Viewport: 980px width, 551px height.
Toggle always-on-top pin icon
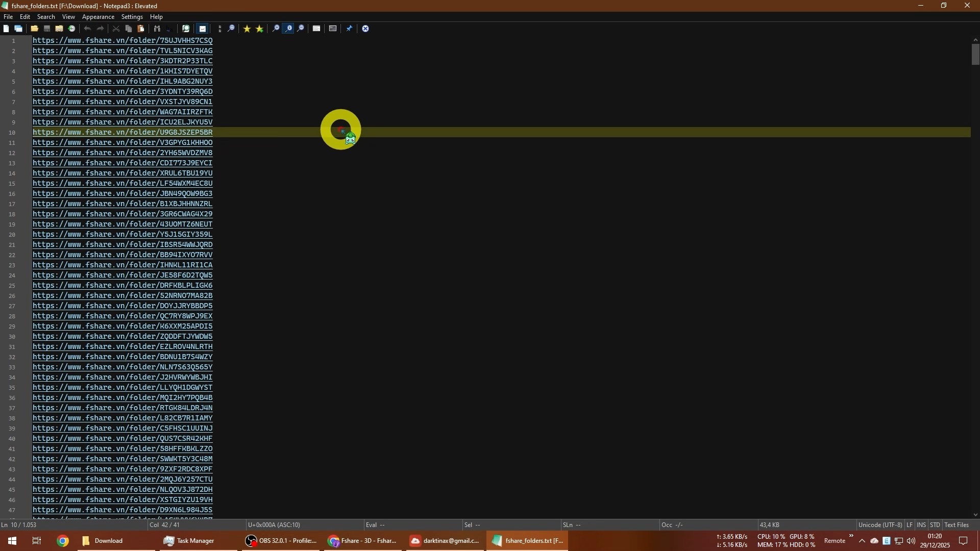pos(349,29)
